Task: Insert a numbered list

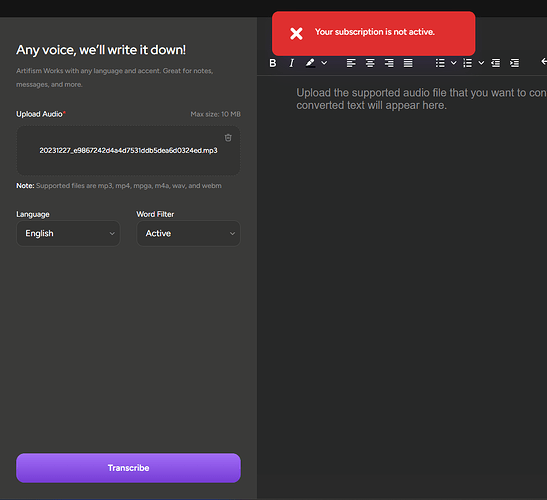Action: coord(467,63)
